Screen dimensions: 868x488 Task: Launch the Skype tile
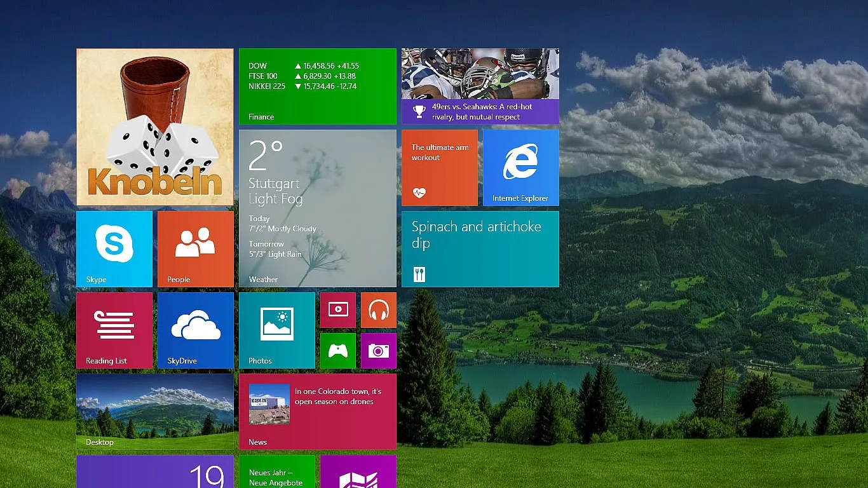pyautogui.click(x=114, y=249)
